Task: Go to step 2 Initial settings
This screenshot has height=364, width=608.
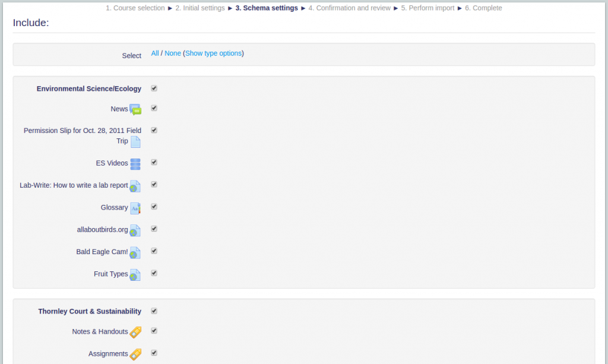Action: 200,8
